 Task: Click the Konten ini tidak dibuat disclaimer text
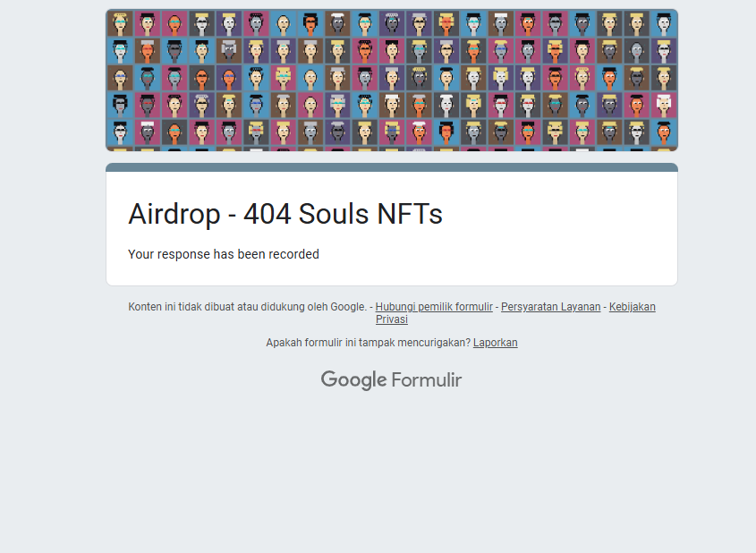[x=247, y=307]
